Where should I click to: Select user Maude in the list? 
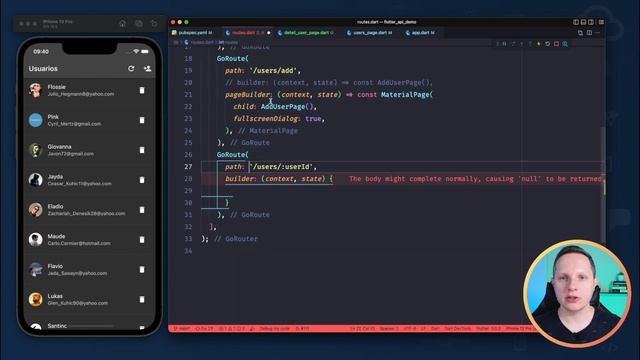tap(89, 240)
